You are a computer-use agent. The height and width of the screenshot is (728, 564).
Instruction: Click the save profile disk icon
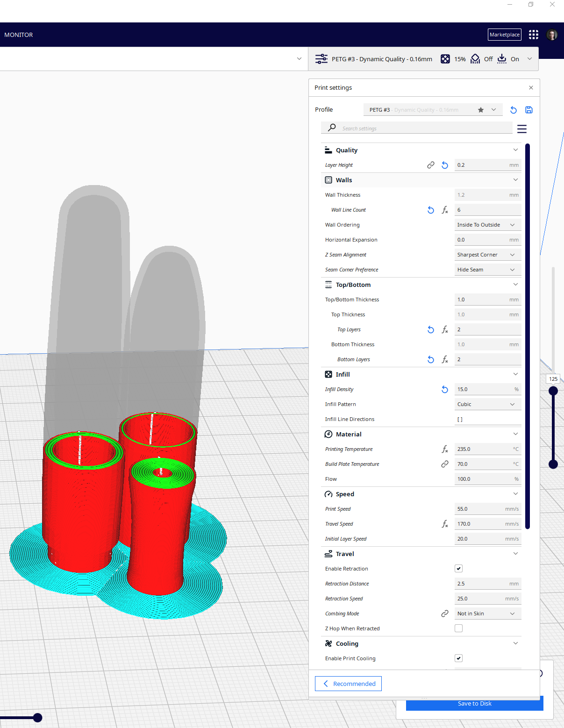[x=529, y=110]
